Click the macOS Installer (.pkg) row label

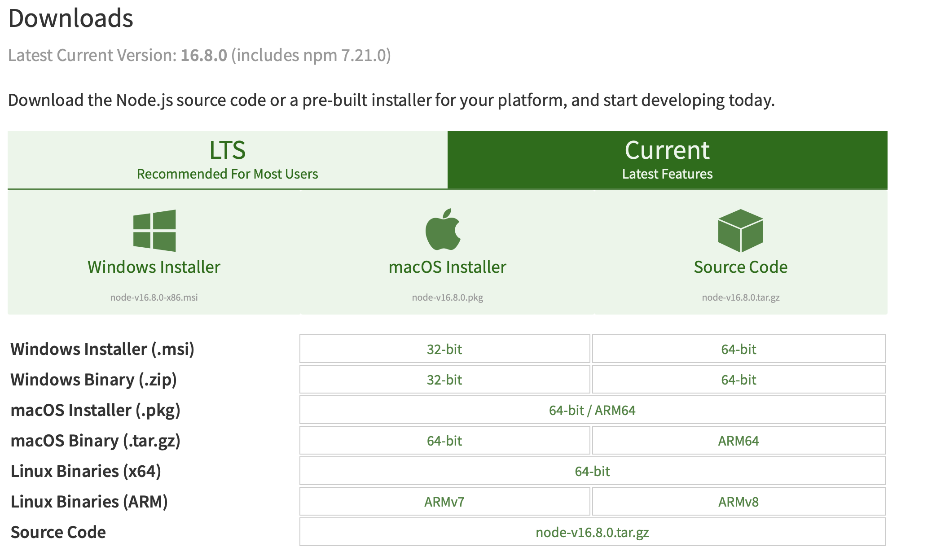(96, 410)
